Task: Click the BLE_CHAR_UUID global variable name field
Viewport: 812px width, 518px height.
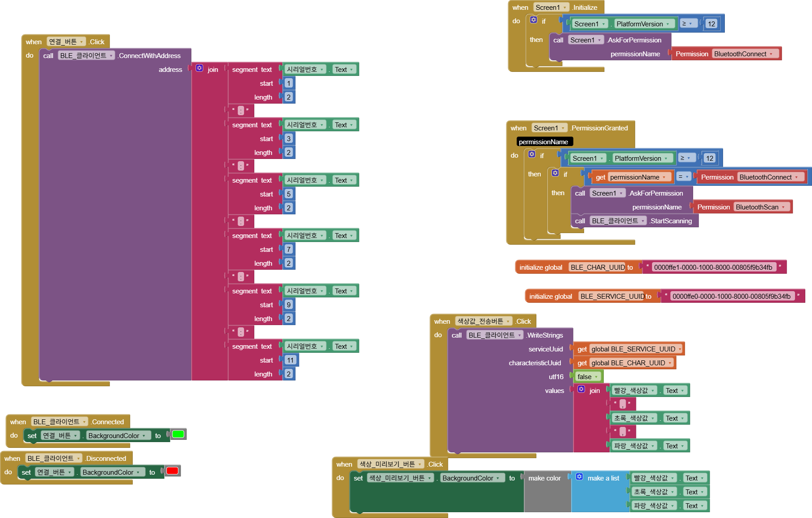Action: pos(597,267)
